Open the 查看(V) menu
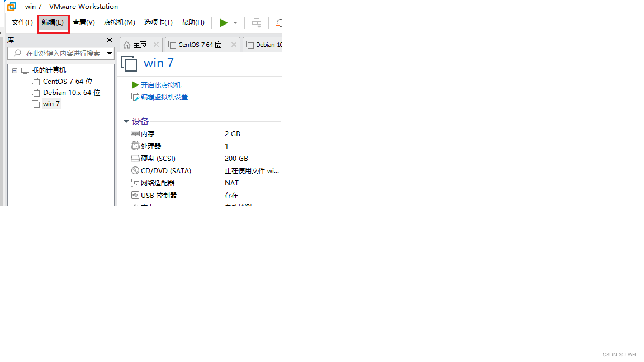Screen dimensions: 644x362 [83, 22]
